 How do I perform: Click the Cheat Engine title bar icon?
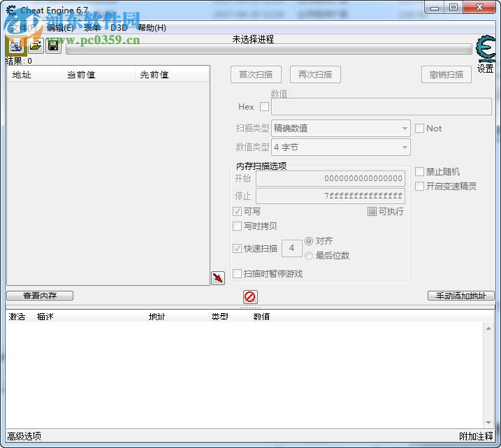[x=11, y=10]
